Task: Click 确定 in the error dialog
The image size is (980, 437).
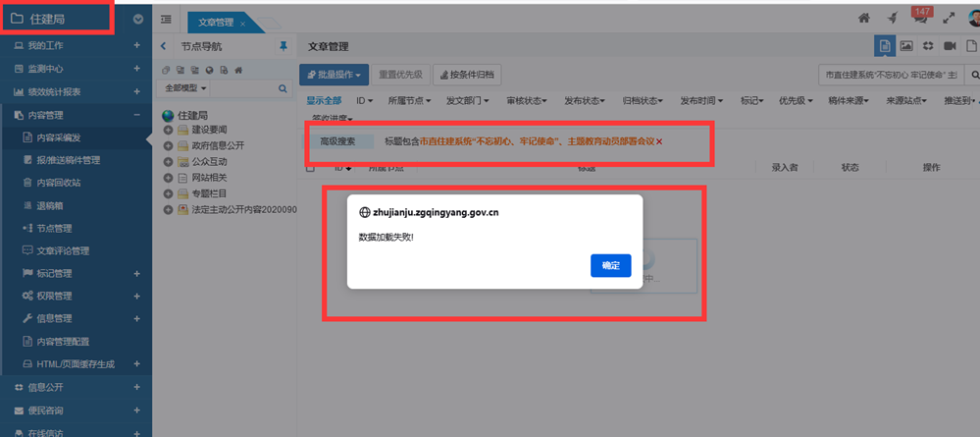Action: coord(610,265)
